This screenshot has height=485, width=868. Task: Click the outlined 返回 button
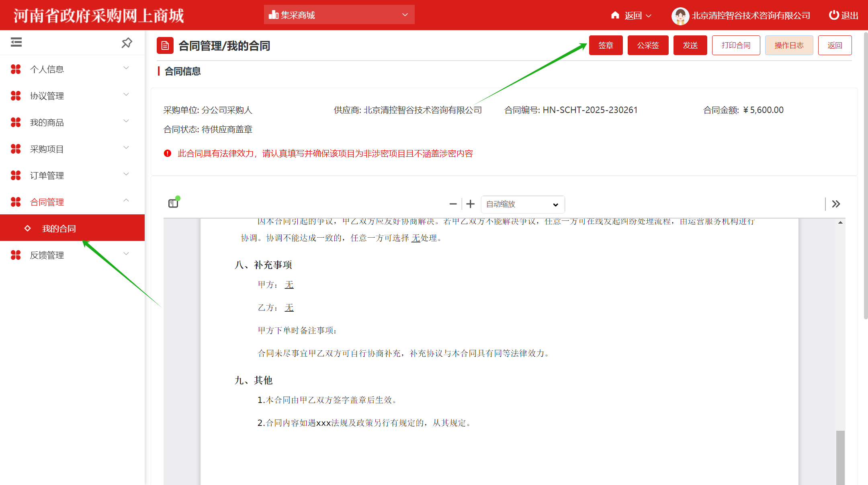click(835, 45)
